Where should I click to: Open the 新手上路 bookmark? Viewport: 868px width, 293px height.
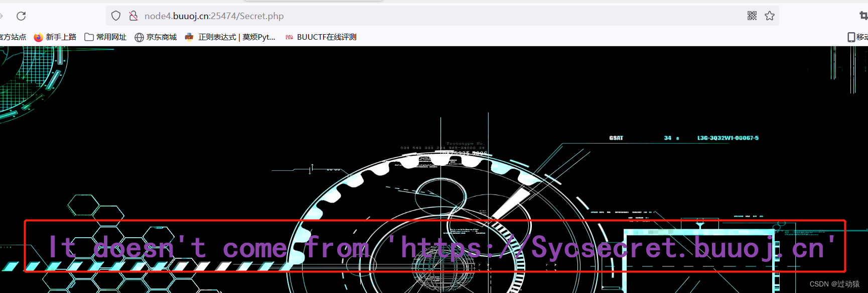coord(55,37)
